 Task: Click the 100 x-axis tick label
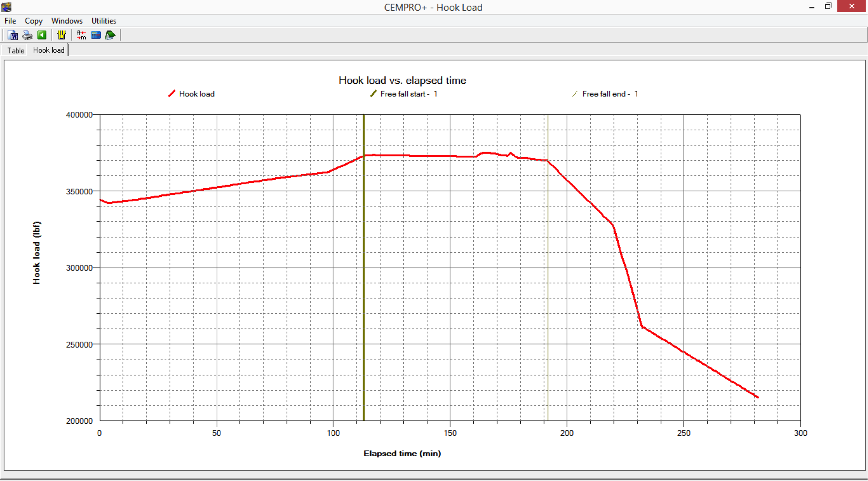(333, 433)
